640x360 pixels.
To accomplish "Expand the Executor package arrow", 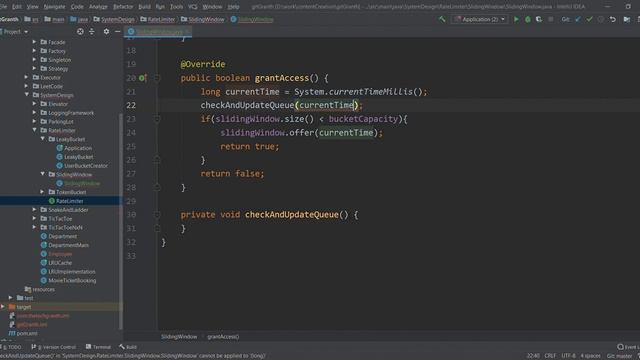I will 27,77.
